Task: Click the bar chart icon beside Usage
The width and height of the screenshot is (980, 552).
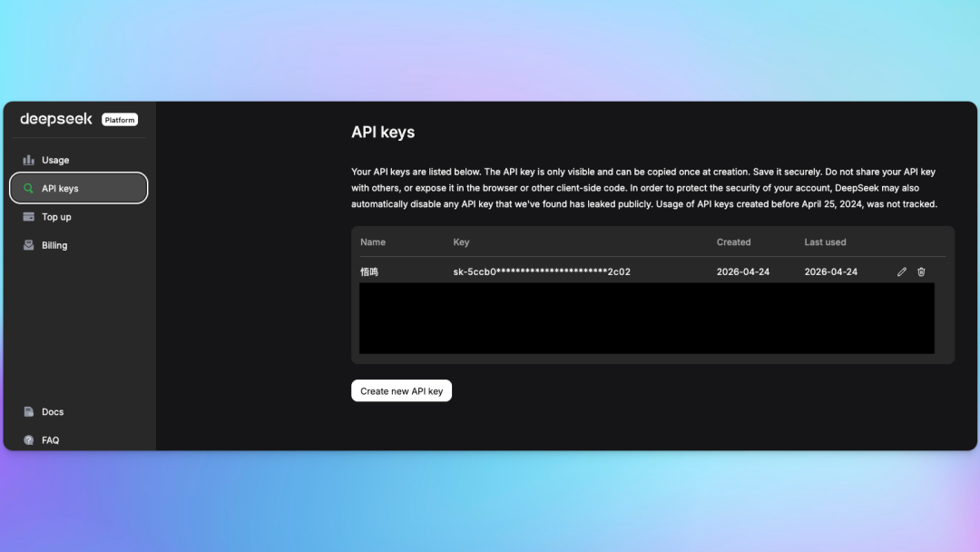Action: click(x=29, y=160)
